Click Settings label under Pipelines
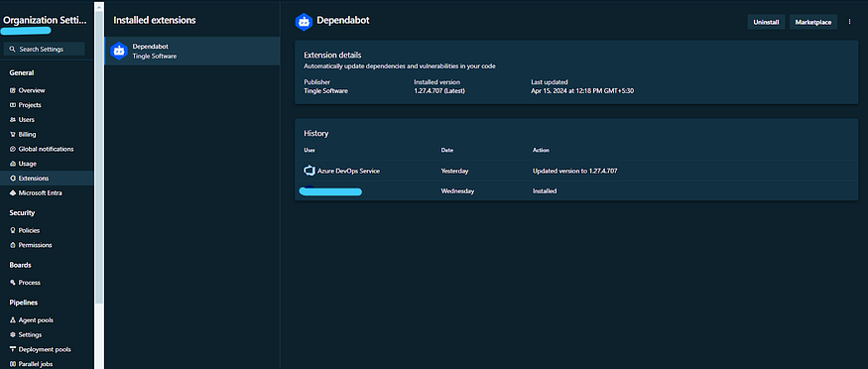The image size is (868, 369). point(30,334)
